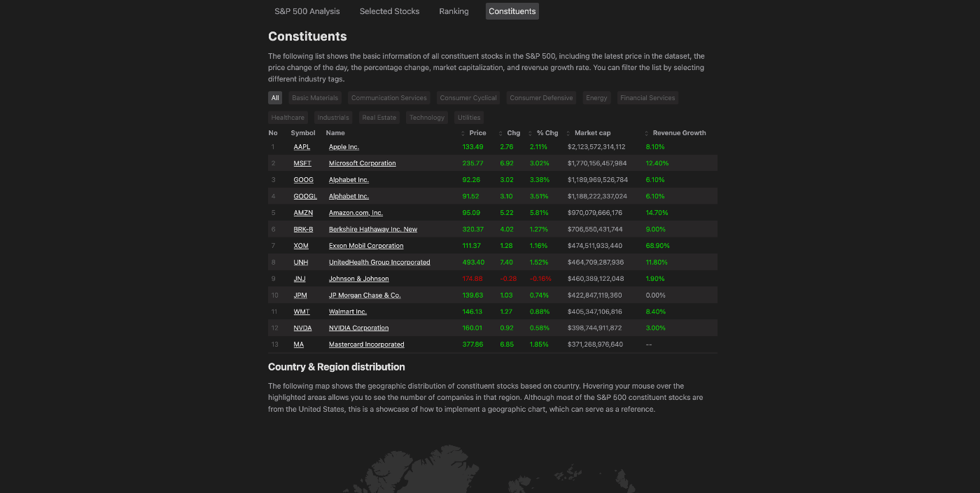
Task: Open Berkshire Hathaway Inc. New link
Action: click(373, 229)
